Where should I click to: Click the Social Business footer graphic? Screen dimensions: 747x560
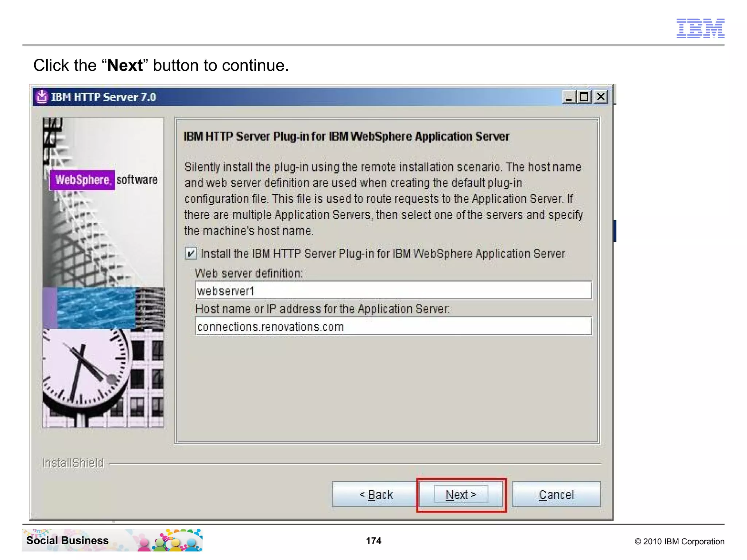pyautogui.click(x=112, y=540)
